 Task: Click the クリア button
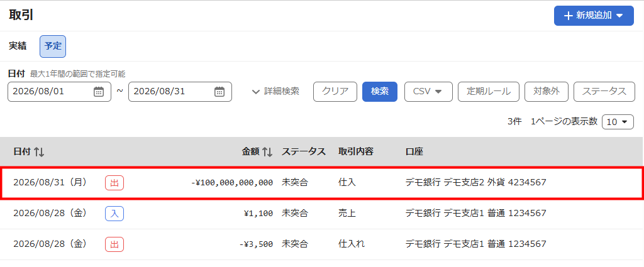[335, 92]
